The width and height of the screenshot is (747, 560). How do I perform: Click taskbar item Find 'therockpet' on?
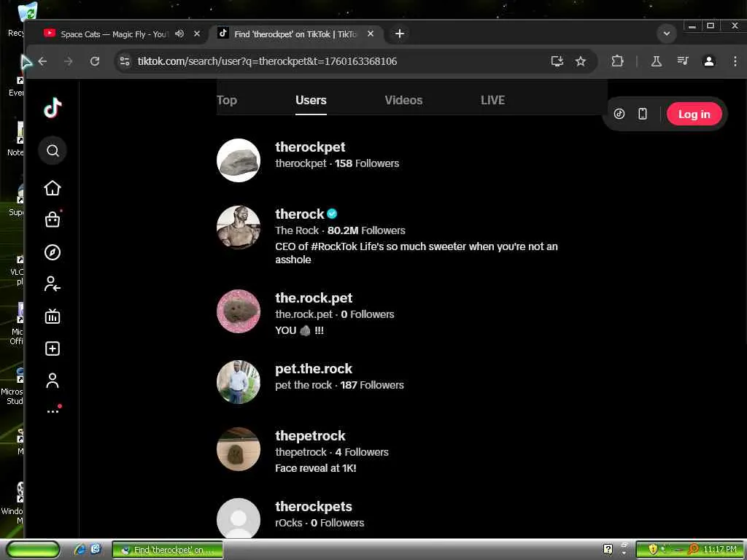point(168,550)
